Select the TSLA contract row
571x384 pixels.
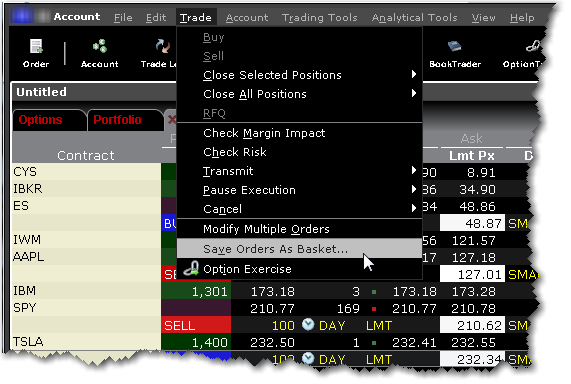(x=86, y=342)
